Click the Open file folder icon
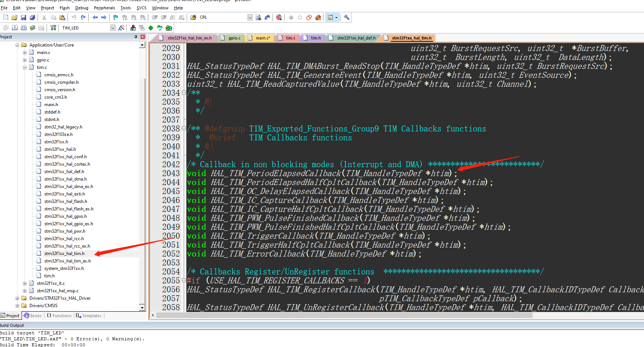The image size is (644, 347). click(x=15, y=17)
